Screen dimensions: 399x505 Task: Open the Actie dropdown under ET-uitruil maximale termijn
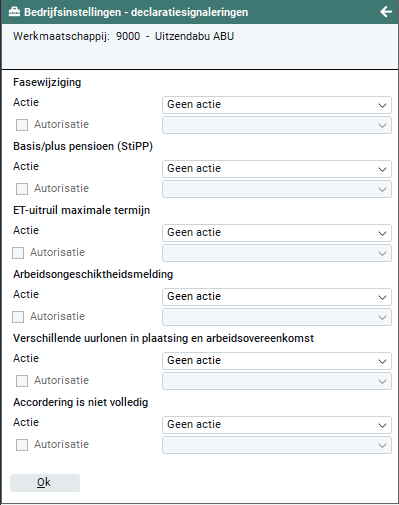click(277, 233)
